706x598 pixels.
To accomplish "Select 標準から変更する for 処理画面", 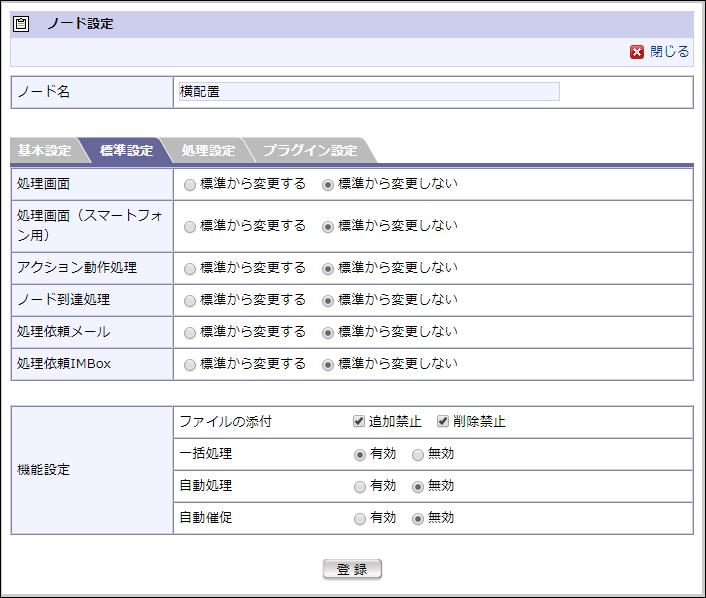I will click(190, 185).
